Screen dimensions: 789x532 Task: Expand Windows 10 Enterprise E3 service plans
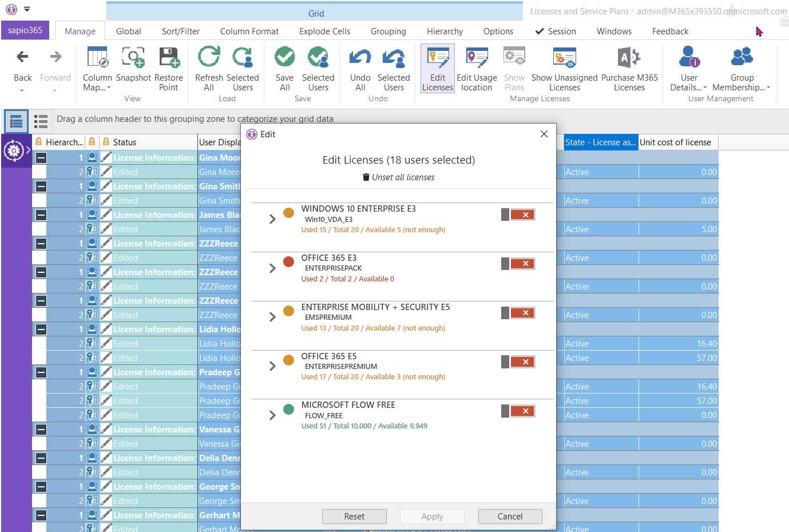[x=272, y=219]
